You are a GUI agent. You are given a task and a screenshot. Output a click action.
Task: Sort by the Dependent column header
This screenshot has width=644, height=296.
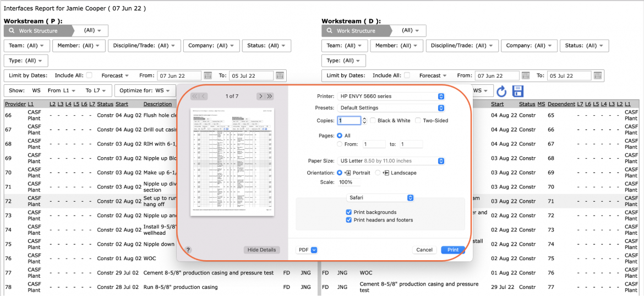pos(560,104)
